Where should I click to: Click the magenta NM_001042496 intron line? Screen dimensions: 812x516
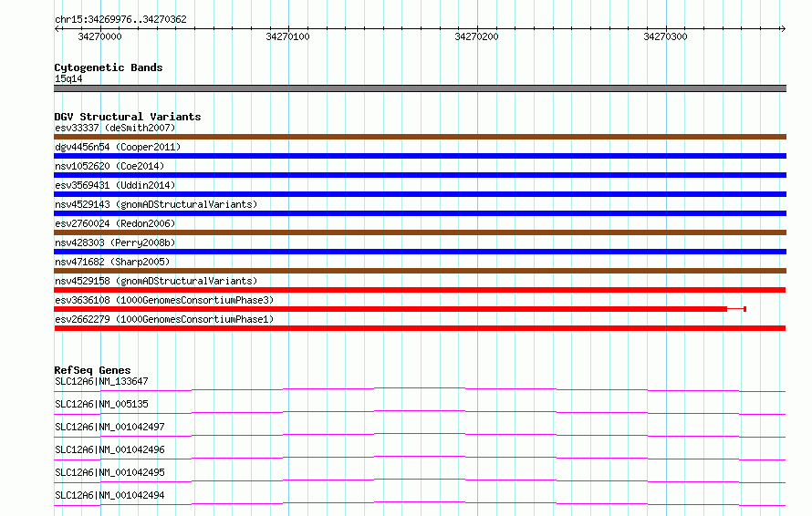point(420,457)
